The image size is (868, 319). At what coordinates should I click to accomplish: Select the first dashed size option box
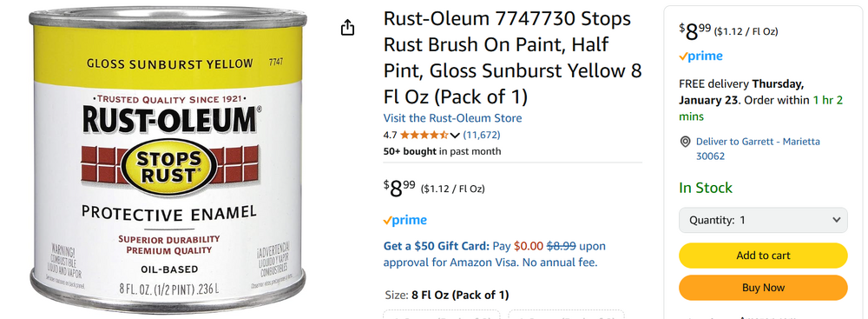tap(441, 314)
